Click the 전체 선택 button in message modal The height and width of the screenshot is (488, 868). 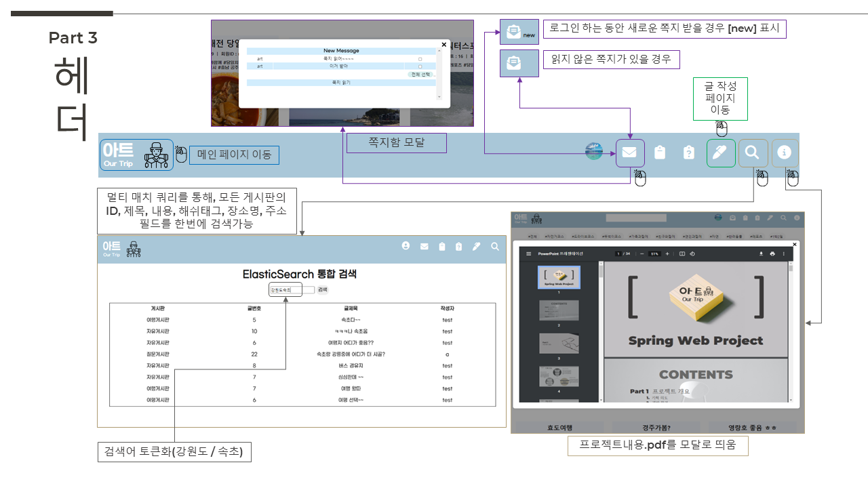[x=420, y=74]
